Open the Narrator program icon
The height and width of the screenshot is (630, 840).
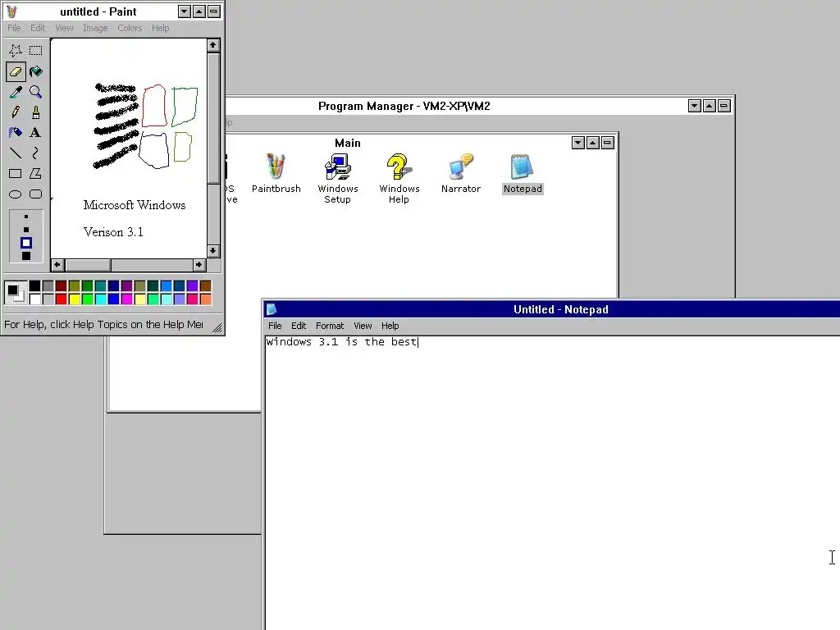coord(461,174)
